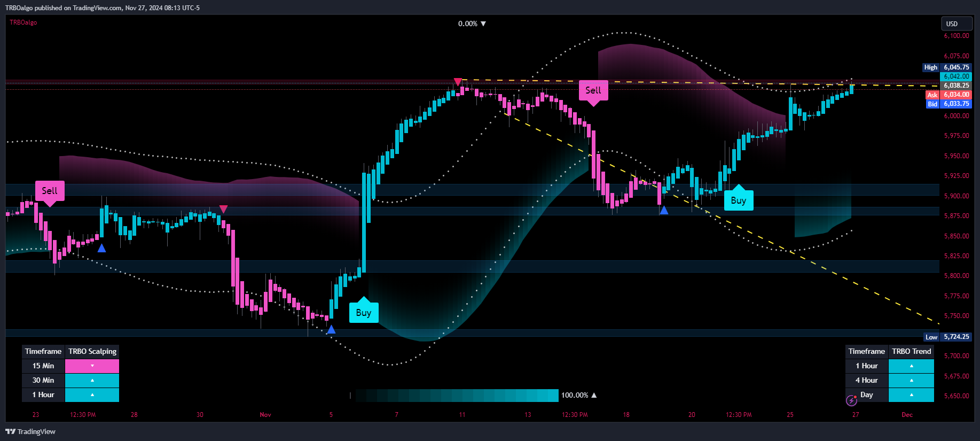Click the published-on TradingView.com header text
This screenshot has height=441, width=980.
(103, 8)
